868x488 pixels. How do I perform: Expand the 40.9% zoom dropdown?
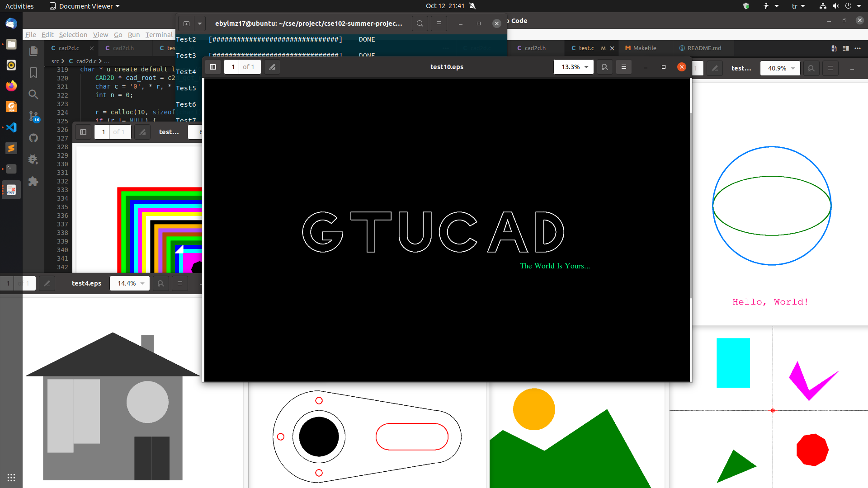[x=780, y=68]
